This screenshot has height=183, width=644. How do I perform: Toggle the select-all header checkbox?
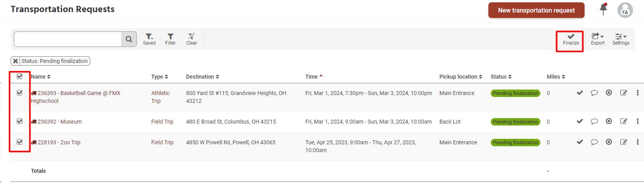click(20, 77)
